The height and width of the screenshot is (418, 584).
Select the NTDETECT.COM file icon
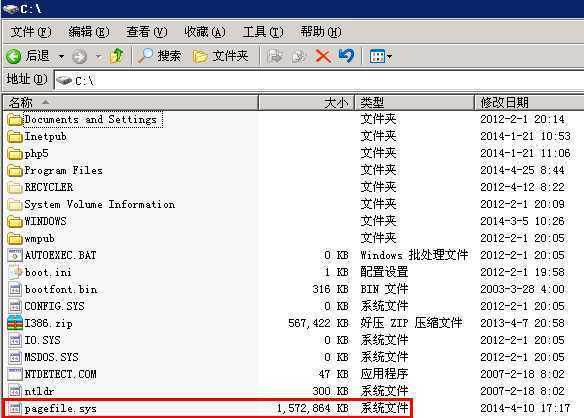pyautogui.click(x=15, y=374)
